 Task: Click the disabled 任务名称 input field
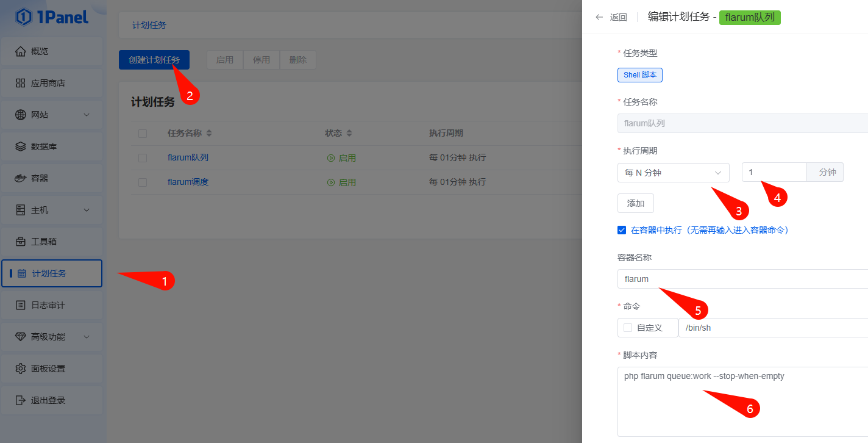(x=742, y=123)
